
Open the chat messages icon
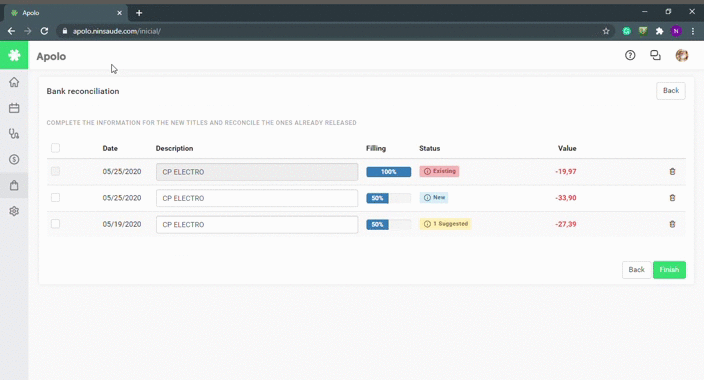tap(656, 55)
